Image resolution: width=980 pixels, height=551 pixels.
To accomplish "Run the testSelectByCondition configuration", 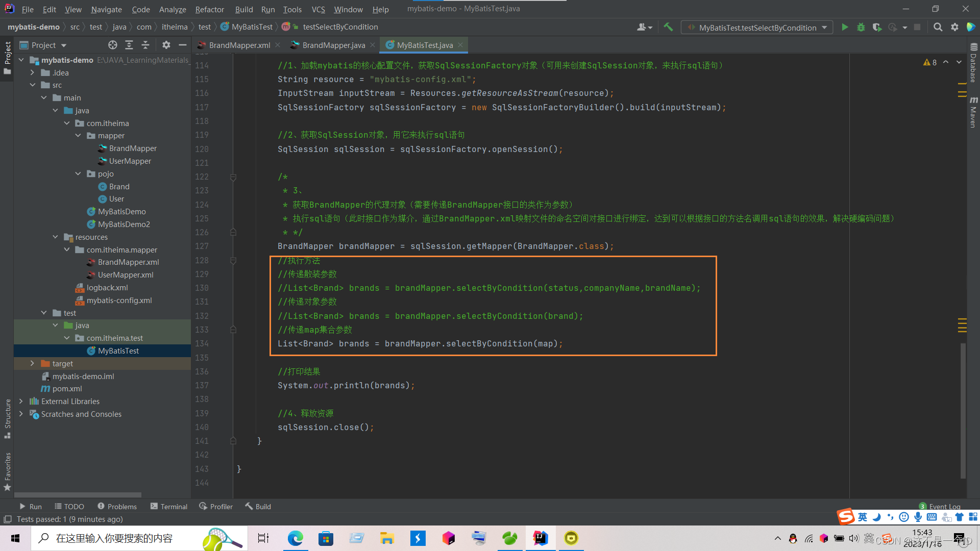I will (845, 28).
